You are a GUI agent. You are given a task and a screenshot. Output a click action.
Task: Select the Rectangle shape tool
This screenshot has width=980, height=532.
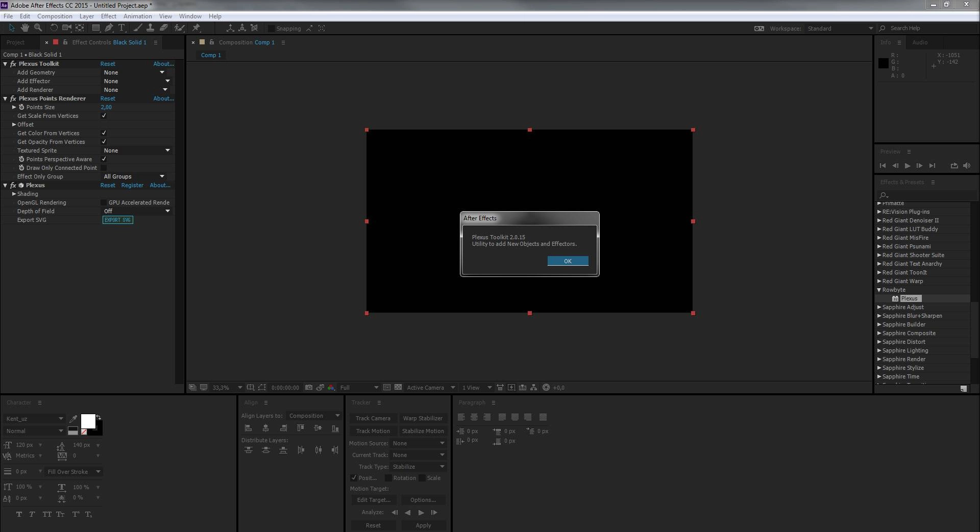(x=95, y=28)
